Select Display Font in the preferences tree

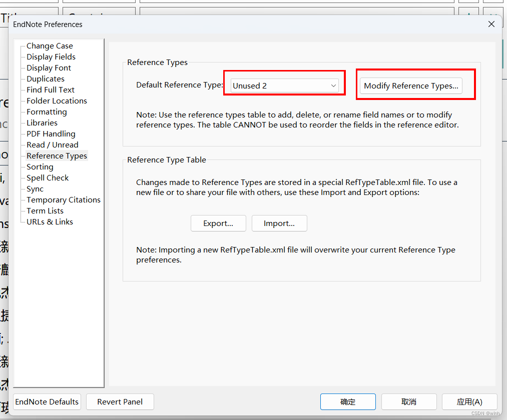tap(49, 68)
